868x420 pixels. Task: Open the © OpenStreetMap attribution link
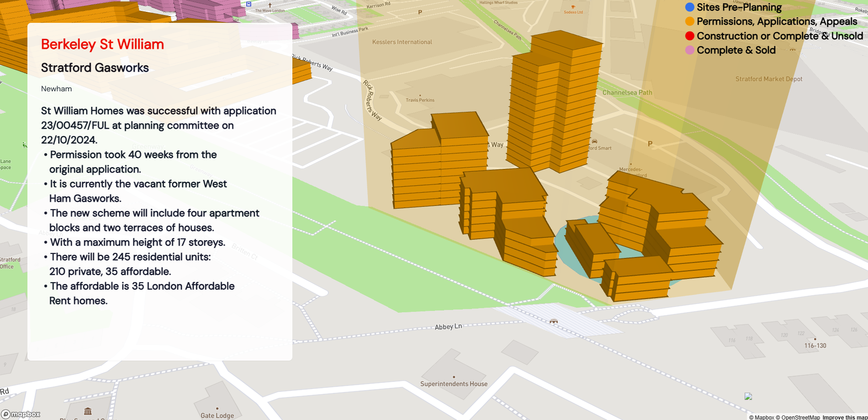point(797,417)
